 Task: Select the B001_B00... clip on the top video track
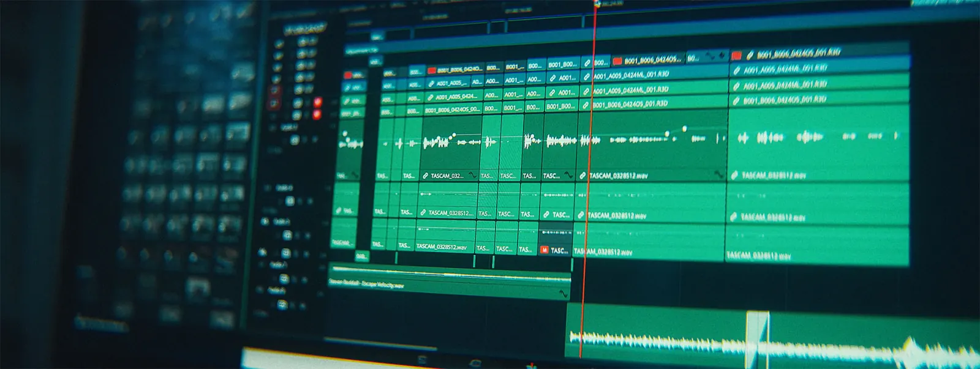point(562,65)
